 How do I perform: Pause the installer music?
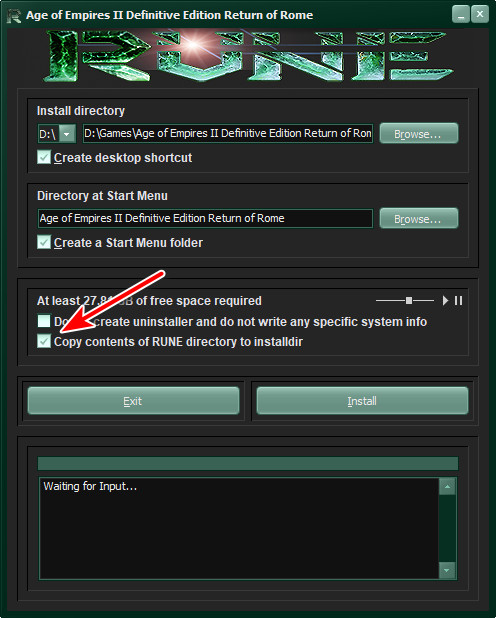pyautogui.click(x=458, y=301)
